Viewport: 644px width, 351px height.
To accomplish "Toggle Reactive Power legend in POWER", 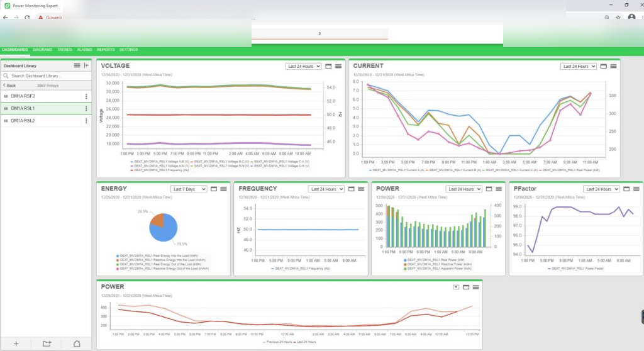I will tap(438, 264).
